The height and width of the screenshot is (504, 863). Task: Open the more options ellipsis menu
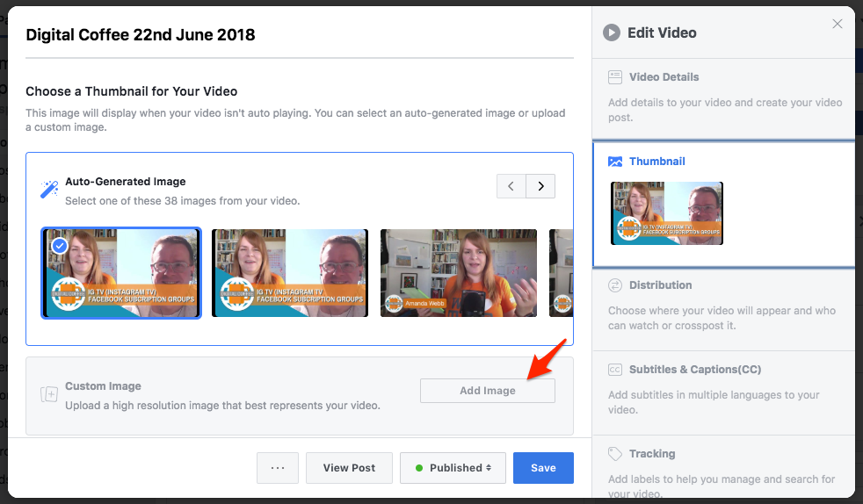(278, 468)
